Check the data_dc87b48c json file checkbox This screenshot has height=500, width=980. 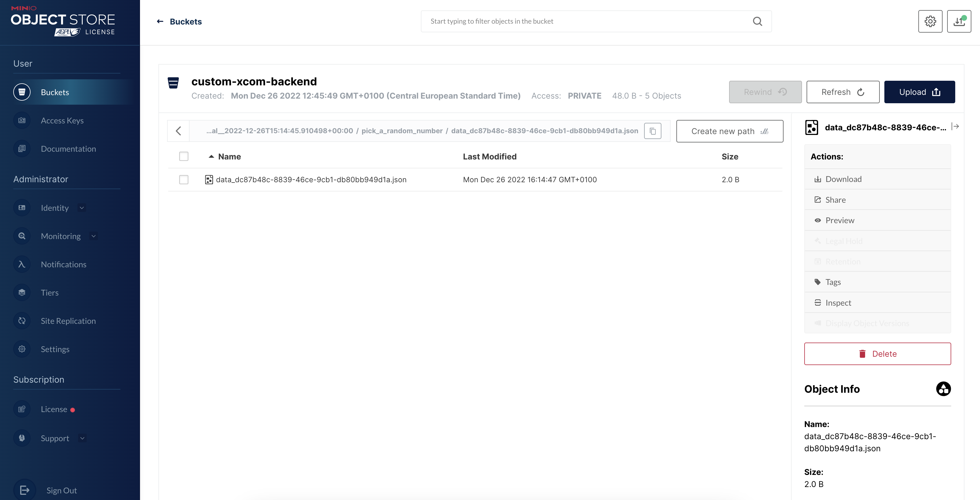tap(184, 180)
